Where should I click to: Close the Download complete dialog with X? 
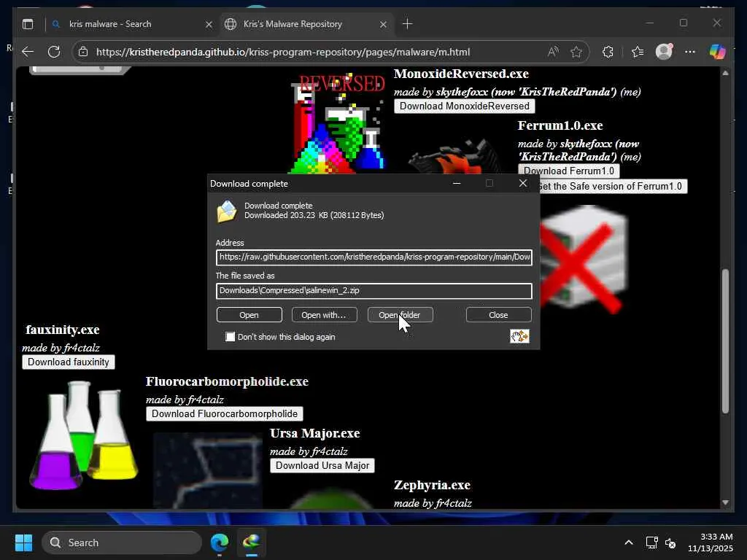coord(522,183)
